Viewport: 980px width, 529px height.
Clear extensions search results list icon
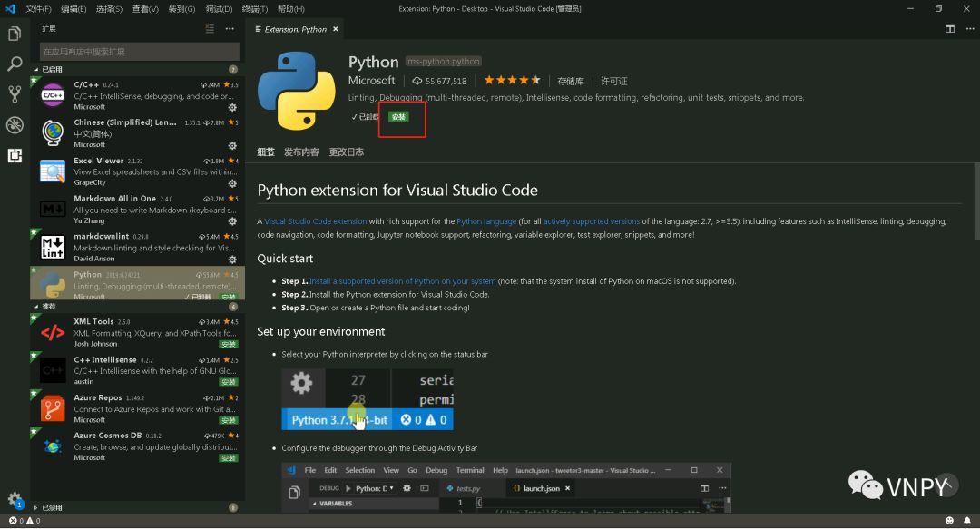210,29
